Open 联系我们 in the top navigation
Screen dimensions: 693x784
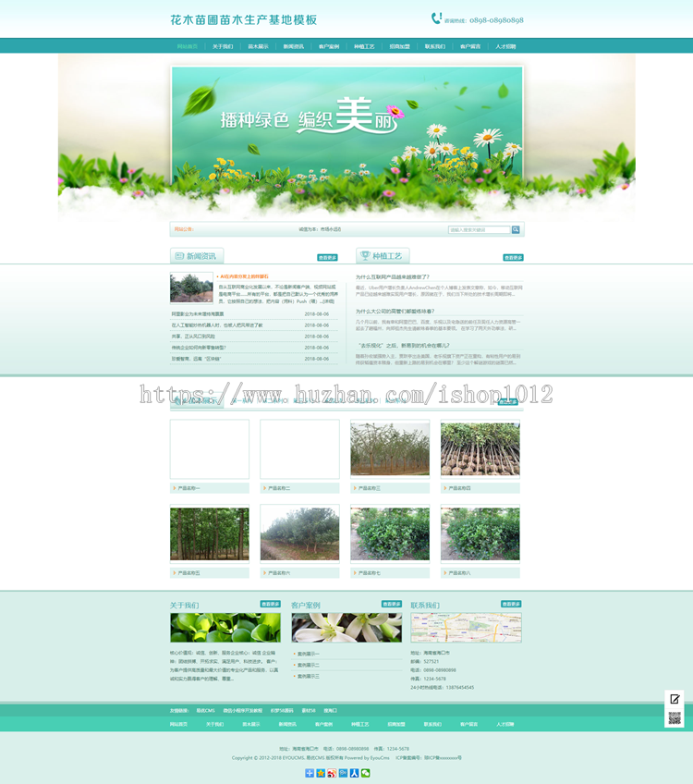coord(435,46)
